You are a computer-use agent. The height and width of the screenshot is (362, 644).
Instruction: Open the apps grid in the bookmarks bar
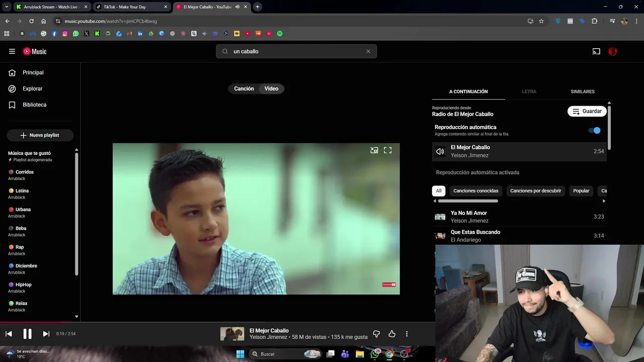point(7,34)
